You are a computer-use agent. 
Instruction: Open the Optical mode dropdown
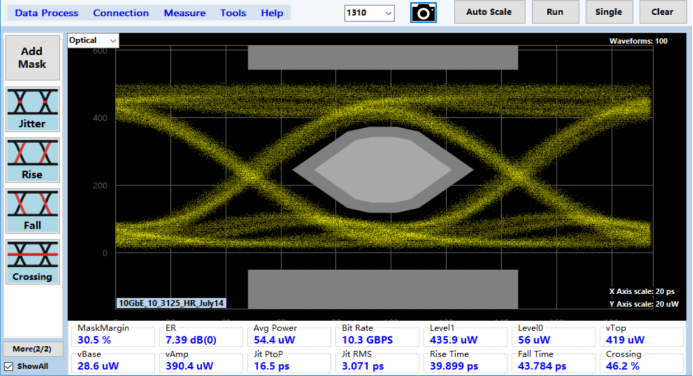tap(93, 40)
